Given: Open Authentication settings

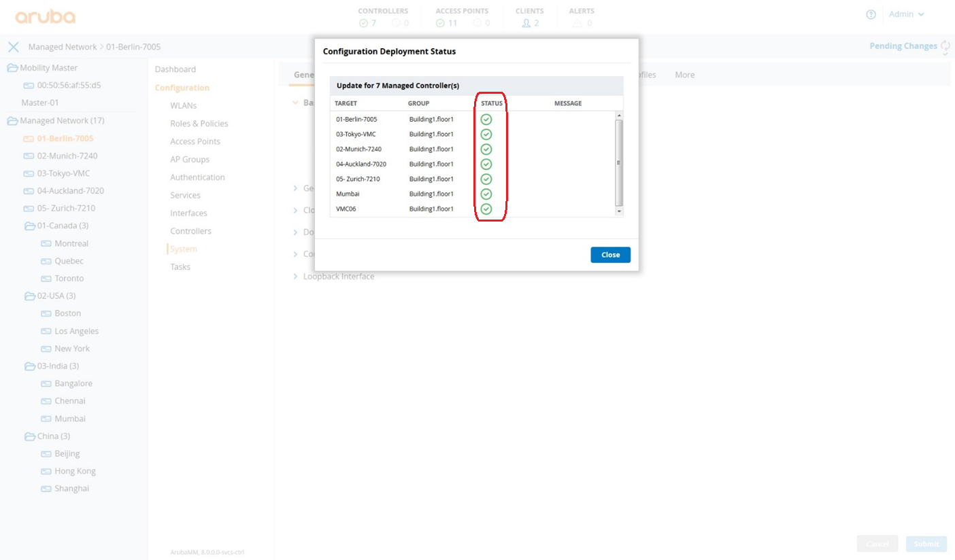Looking at the screenshot, I should [x=197, y=177].
